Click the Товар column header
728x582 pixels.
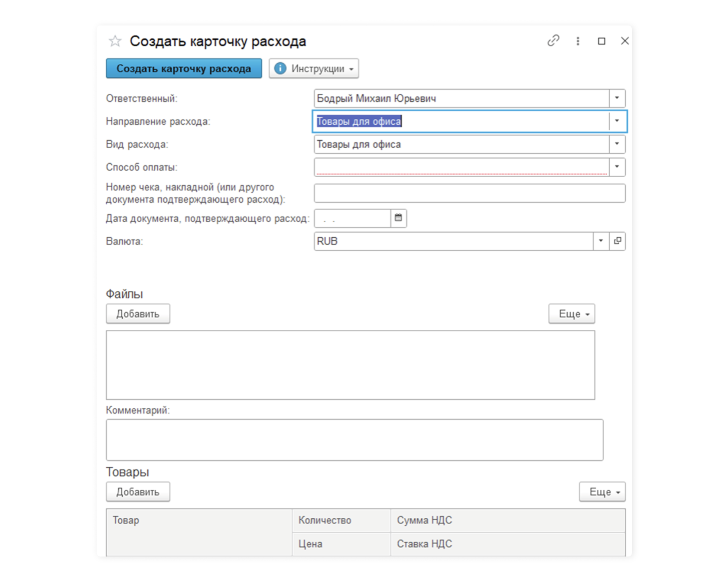coord(199,532)
